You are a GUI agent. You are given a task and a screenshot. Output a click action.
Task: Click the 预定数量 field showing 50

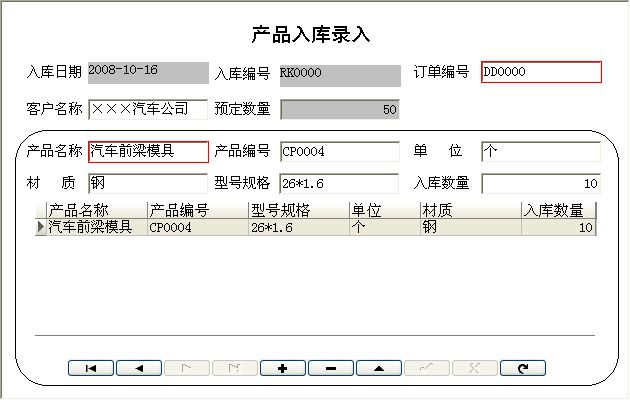(340, 109)
